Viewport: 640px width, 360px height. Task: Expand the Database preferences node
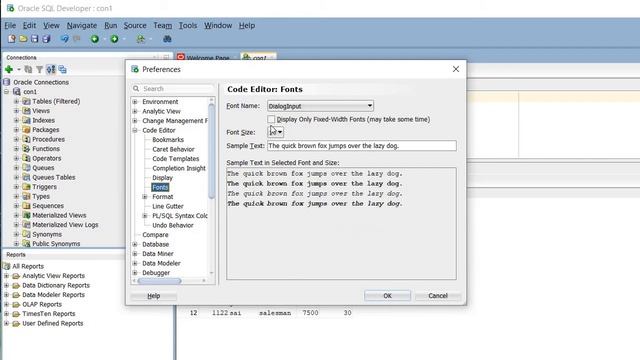point(135,244)
